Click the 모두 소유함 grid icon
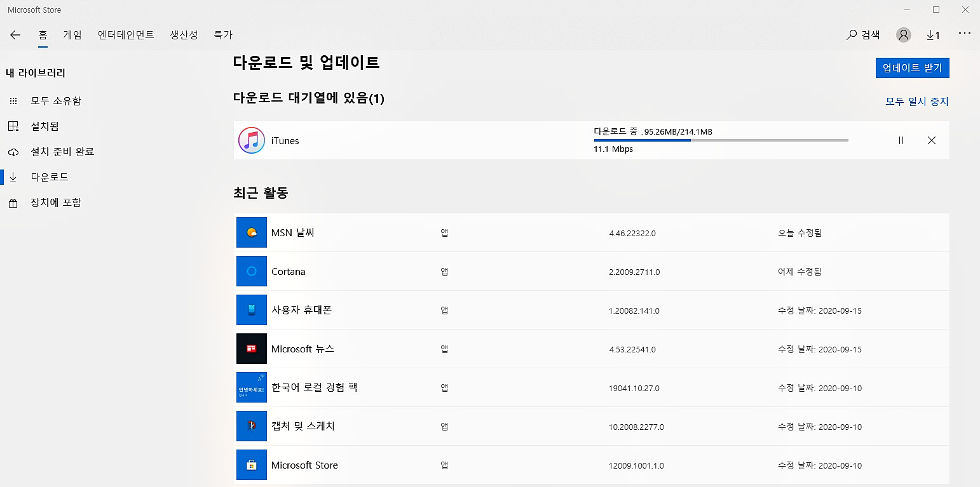This screenshot has width=980, height=487. click(x=13, y=101)
